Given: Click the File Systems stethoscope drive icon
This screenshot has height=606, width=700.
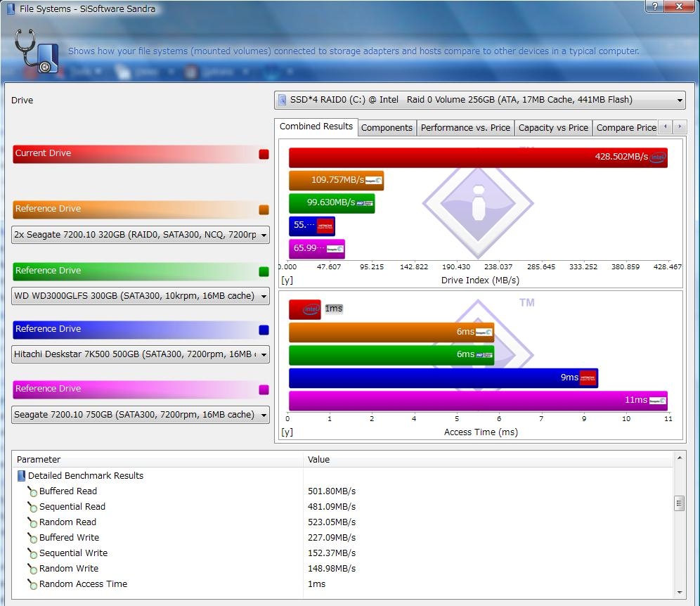Looking at the screenshot, I should pyautogui.click(x=36, y=51).
